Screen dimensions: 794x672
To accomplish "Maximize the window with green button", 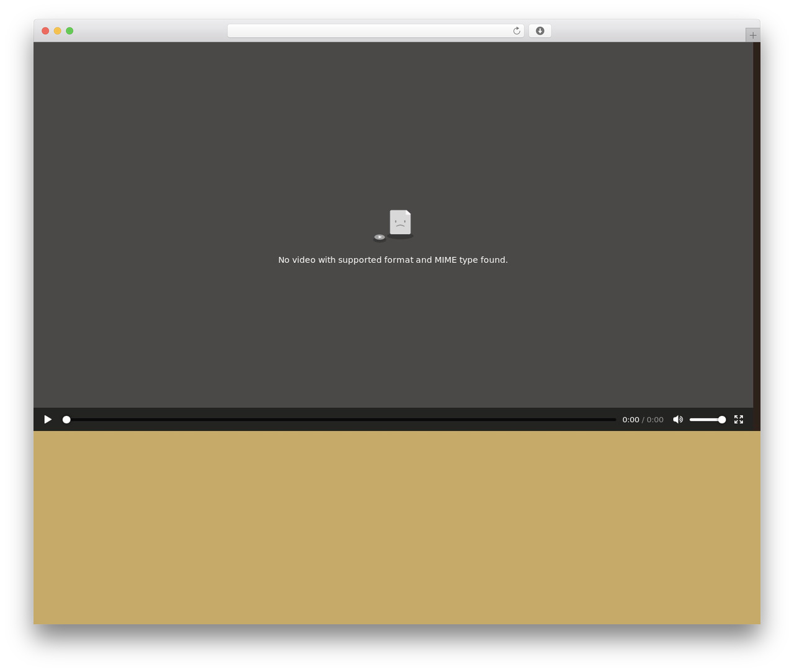I will 69,31.
